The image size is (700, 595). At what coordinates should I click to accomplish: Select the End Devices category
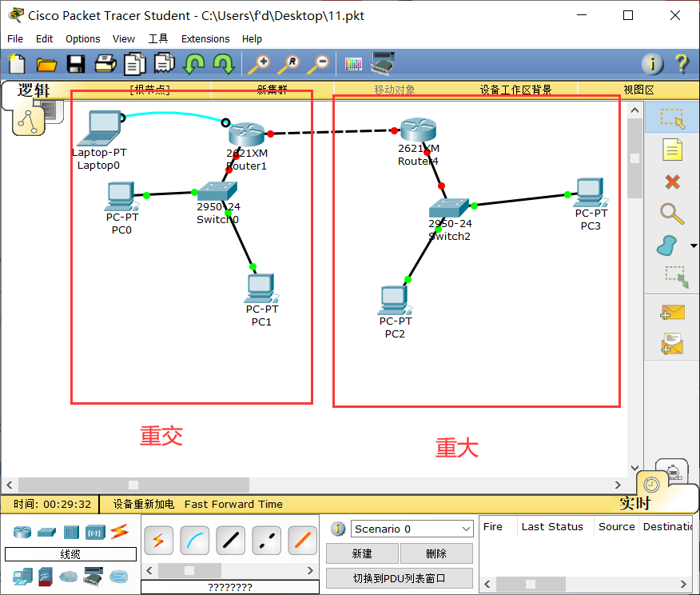pos(22,577)
